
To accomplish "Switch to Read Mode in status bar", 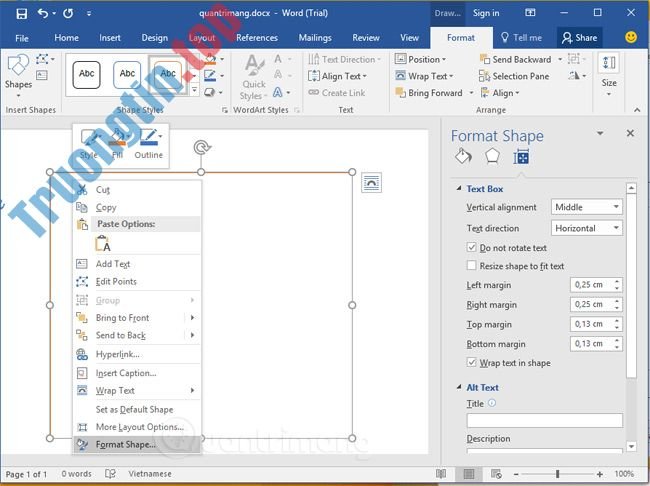I will click(441, 474).
